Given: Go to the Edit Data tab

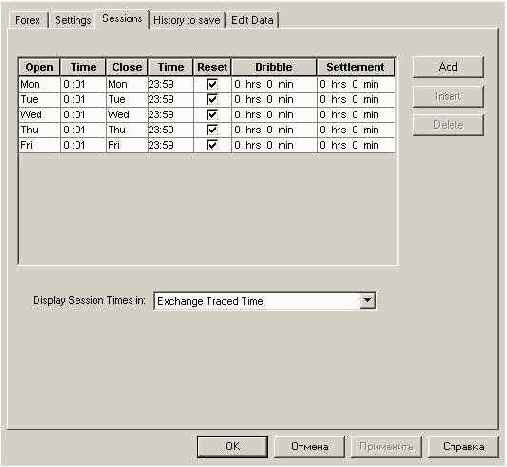Looking at the screenshot, I should point(252,20).
